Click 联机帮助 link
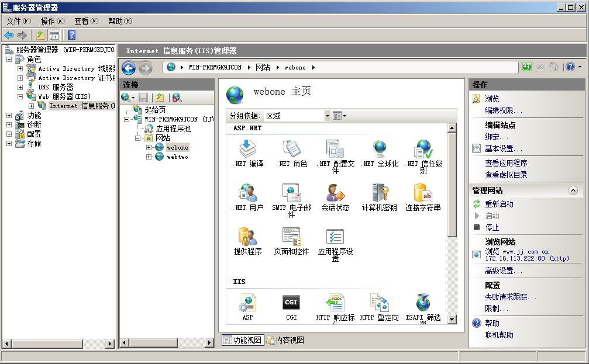 499,335
